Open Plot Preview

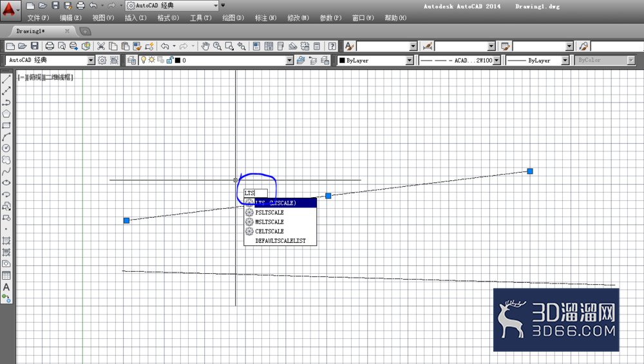tap(62, 46)
